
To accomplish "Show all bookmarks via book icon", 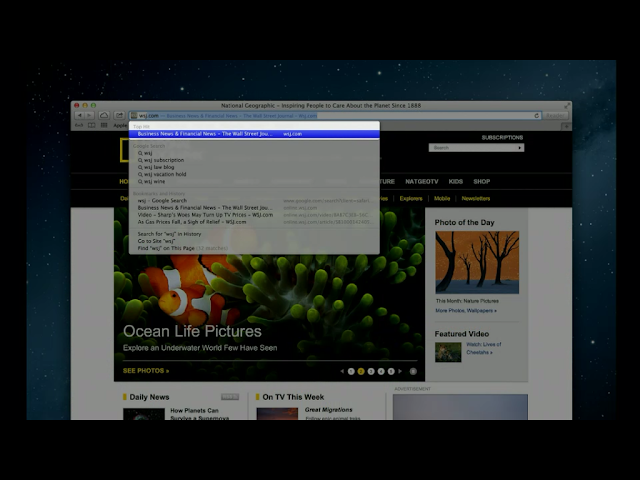I will coord(92,125).
